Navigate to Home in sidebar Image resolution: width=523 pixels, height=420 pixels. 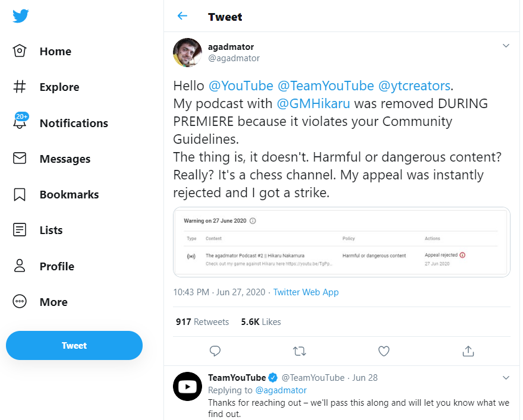pos(43,52)
